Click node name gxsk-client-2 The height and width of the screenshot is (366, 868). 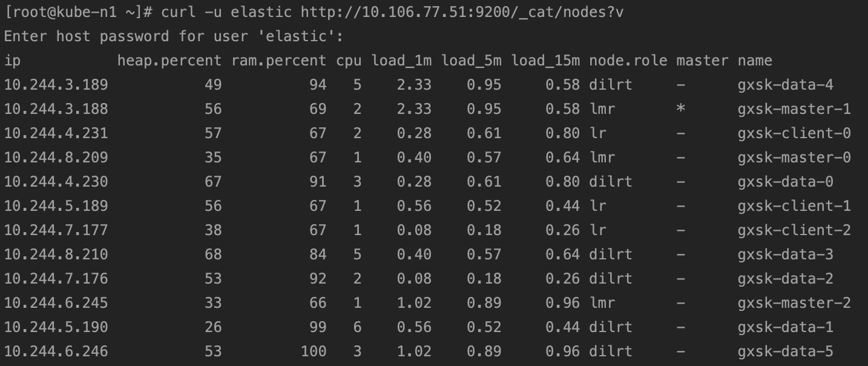point(794,230)
